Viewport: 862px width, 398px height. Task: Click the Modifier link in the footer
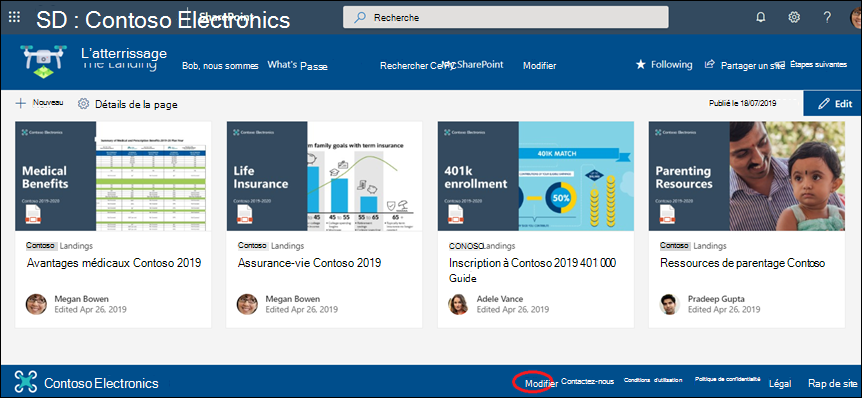[x=540, y=383]
